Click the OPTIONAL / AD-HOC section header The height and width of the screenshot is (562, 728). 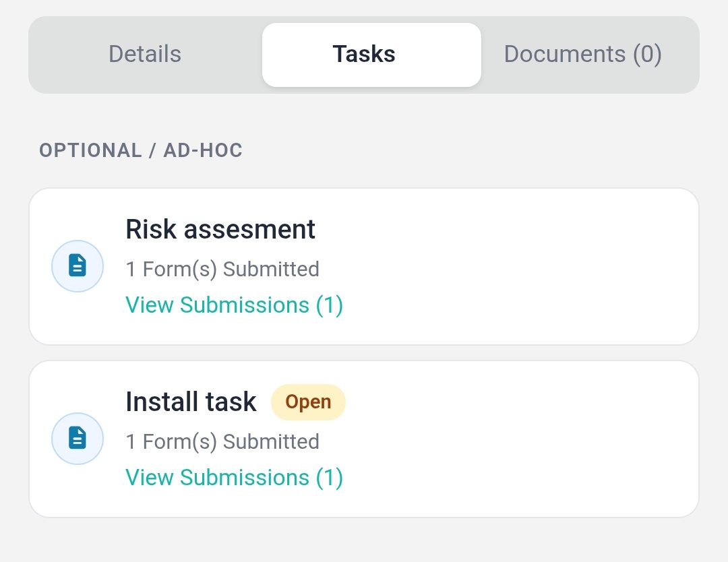(140, 150)
